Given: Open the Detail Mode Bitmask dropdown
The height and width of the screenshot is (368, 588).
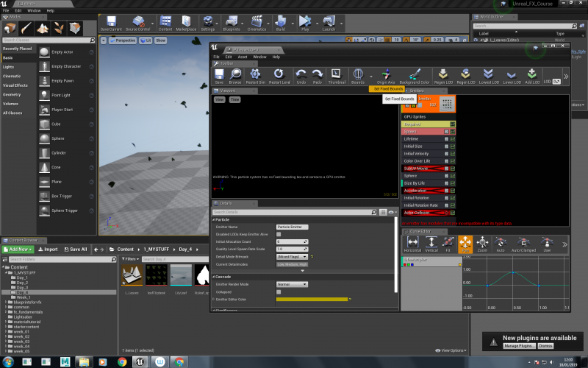Looking at the screenshot, I should [x=292, y=257].
